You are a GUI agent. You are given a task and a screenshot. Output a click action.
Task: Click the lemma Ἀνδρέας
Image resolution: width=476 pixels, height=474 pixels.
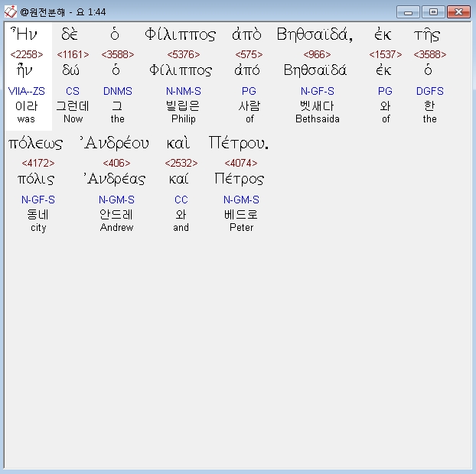click(115, 178)
